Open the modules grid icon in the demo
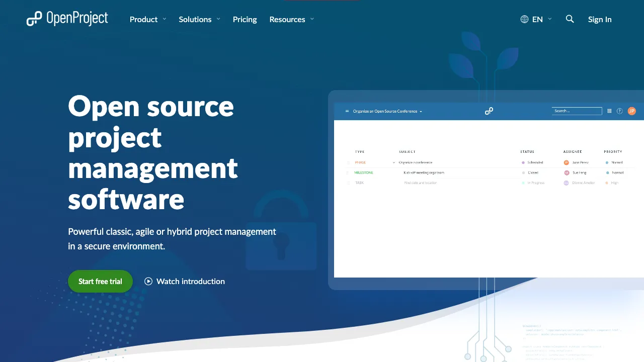Image resolution: width=644 pixels, height=362 pixels. (609, 111)
